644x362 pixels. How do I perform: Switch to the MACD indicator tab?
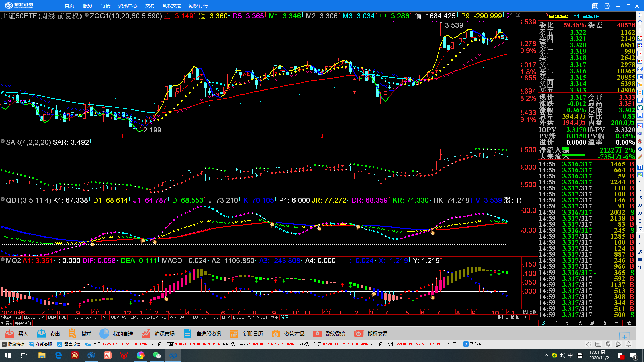click(30, 317)
